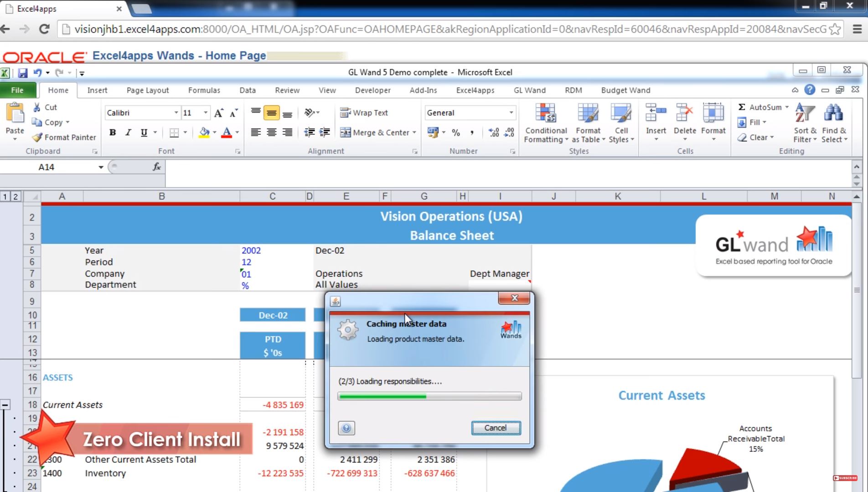
Task: Open Find & Select binoculars menu
Action: [834, 123]
